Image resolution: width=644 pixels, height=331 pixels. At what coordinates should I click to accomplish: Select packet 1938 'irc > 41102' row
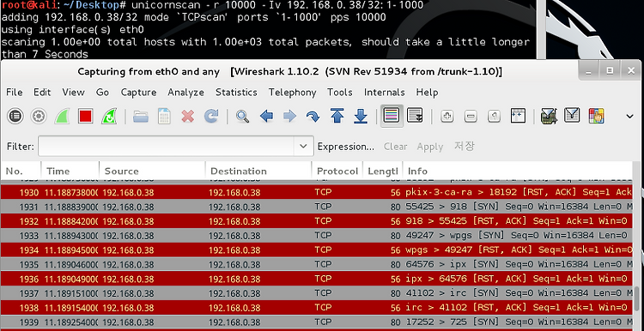[x=317, y=308]
